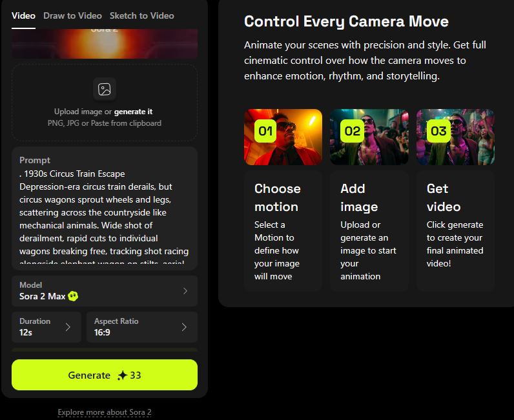Click the sparkle credits icon on Generate
Screen dimensions: 514x420
pyautogui.click(x=122, y=375)
